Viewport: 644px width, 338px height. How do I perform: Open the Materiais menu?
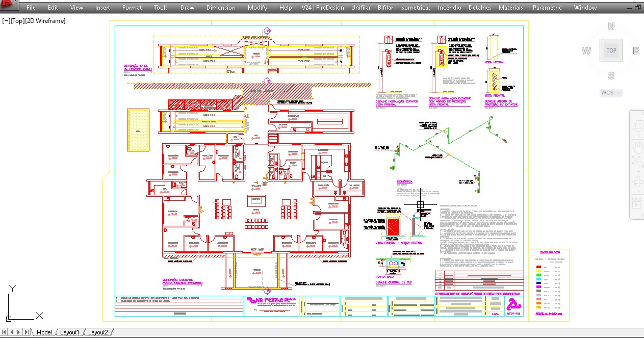(510, 8)
